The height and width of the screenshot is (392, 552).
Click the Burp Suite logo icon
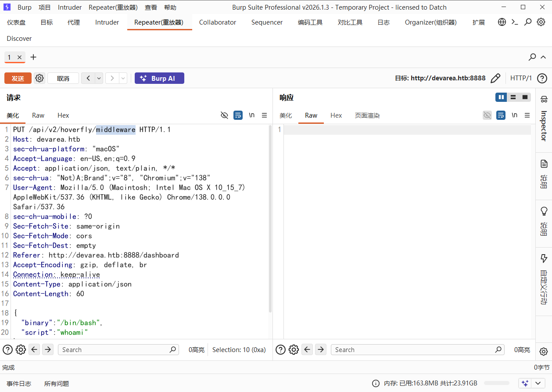click(7, 7)
